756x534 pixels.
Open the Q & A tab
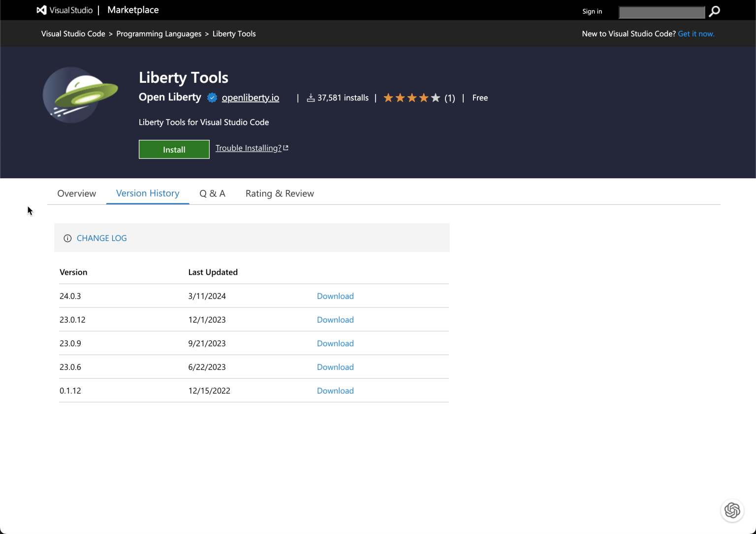(212, 193)
